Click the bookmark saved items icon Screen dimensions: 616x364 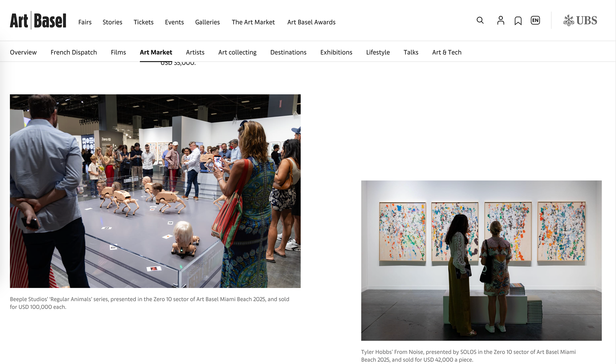pyautogui.click(x=518, y=21)
